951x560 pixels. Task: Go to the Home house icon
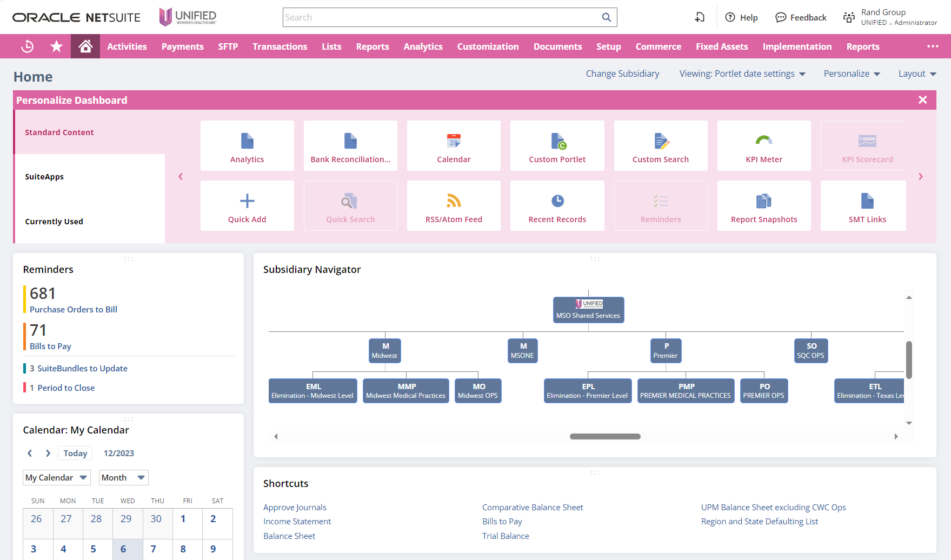[x=85, y=46]
